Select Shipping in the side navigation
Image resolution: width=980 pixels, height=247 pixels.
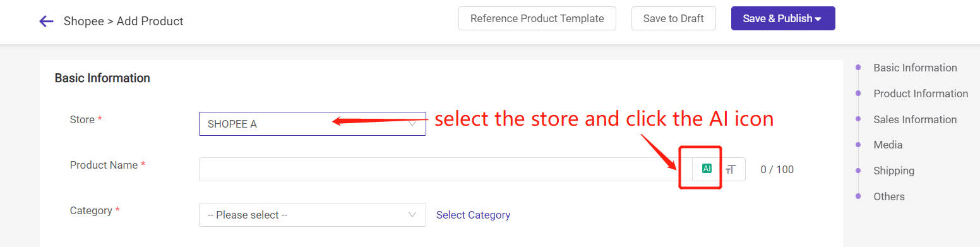click(x=893, y=171)
